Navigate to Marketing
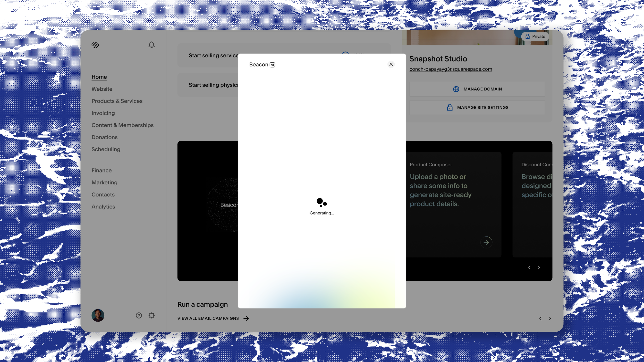644x362 pixels. point(104,183)
